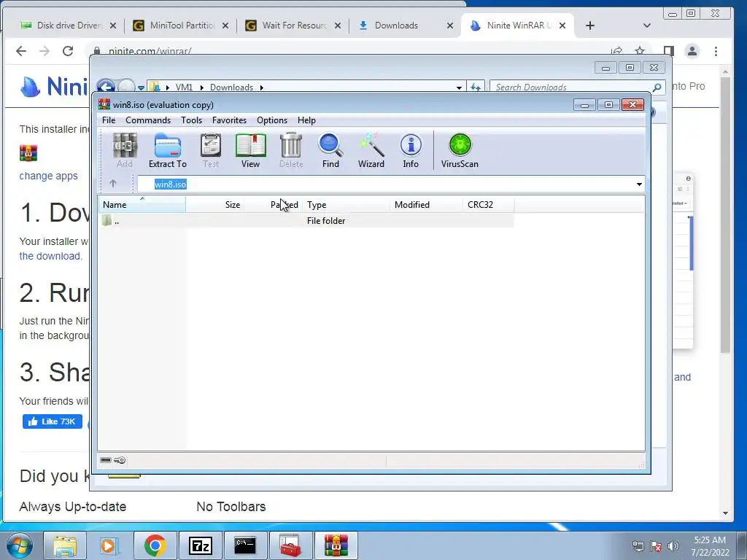The height and width of the screenshot is (560, 747).
Task: Sort by the Name column header
Action: pyautogui.click(x=142, y=205)
